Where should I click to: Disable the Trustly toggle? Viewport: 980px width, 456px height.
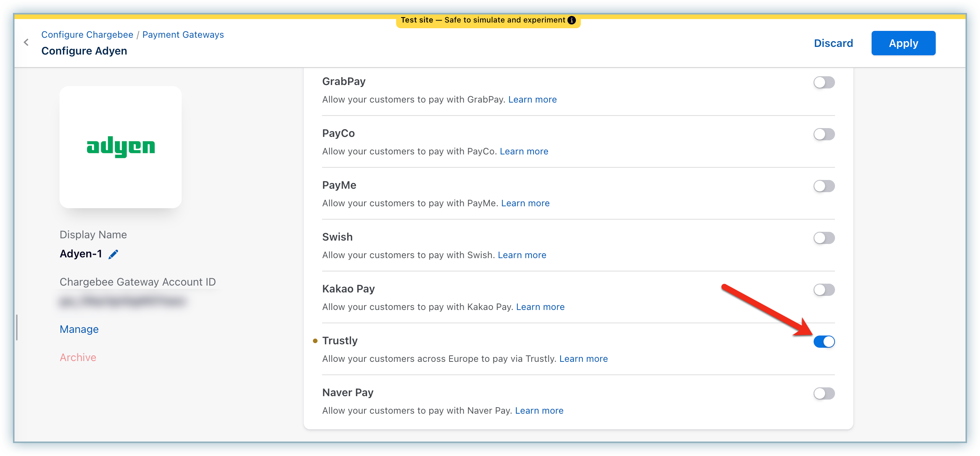824,342
